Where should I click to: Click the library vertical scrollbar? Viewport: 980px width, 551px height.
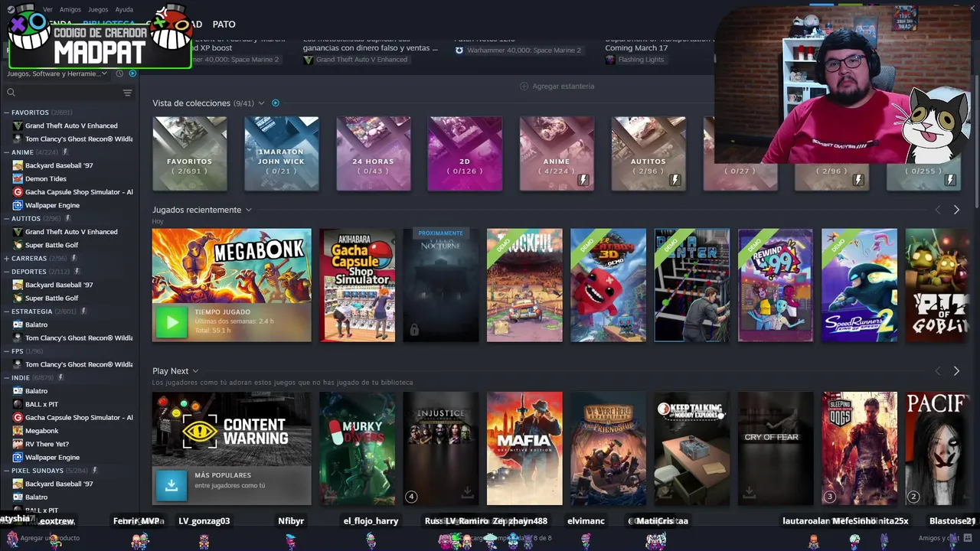pyautogui.click(x=976, y=142)
